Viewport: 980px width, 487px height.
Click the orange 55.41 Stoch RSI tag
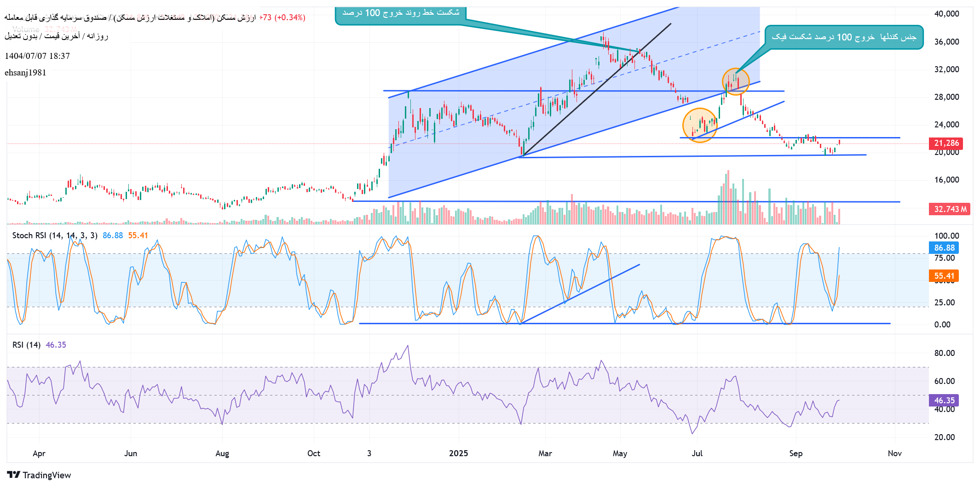pyautogui.click(x=944, y=276)
